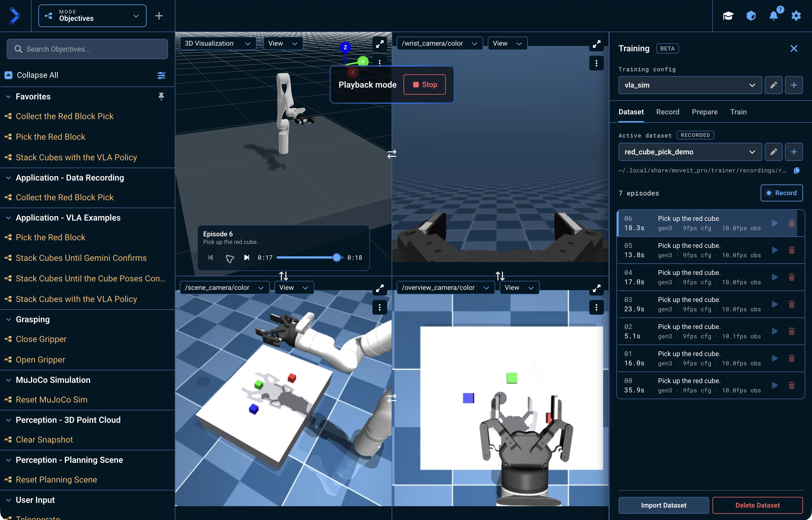Toggle Collapse All objectives

pyautogui.click(x=31, y=75)
